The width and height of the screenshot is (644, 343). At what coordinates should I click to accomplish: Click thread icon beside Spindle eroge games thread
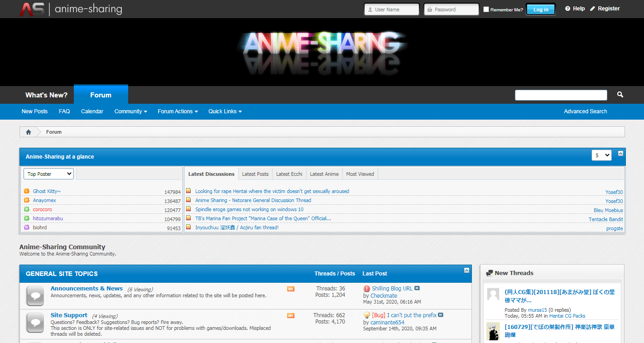[x=188, y=209]
